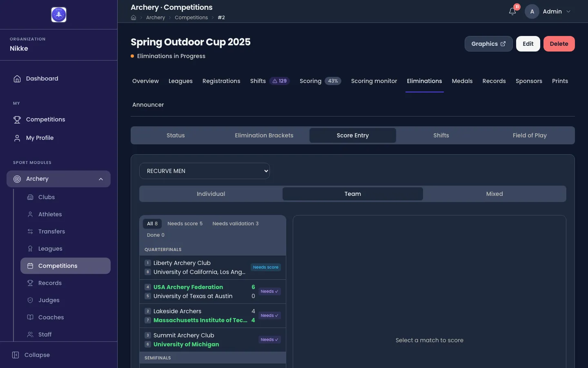The height and width of the screenshot is (368, 588).
Task: Click the breadcrumb home icon
Action: pos(134,18)
